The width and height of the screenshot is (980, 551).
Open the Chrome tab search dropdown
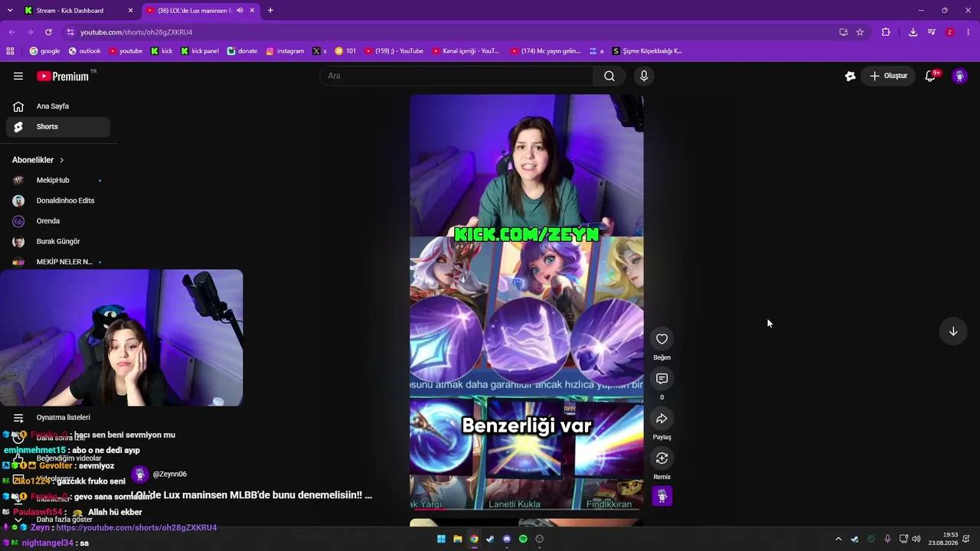coord(10,11)
